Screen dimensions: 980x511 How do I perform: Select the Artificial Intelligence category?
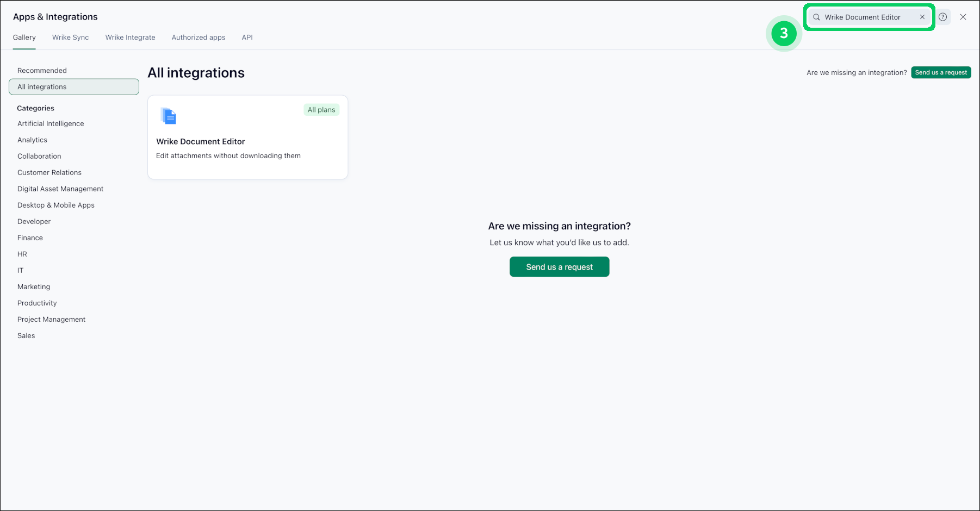point(51,124)
